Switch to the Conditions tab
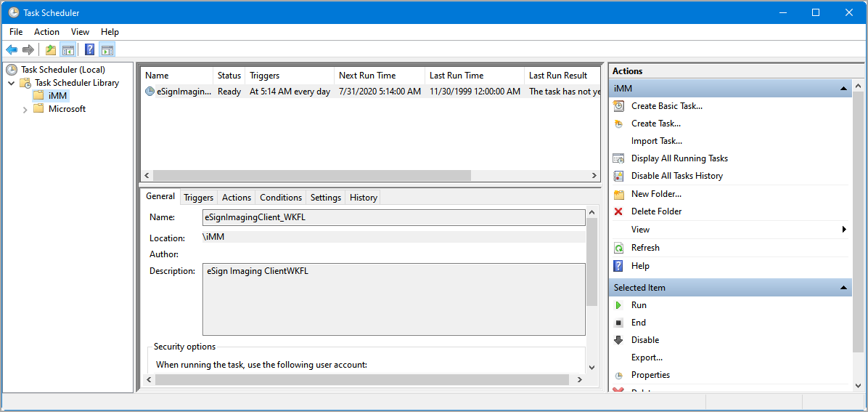 click(x=281, y=198)
